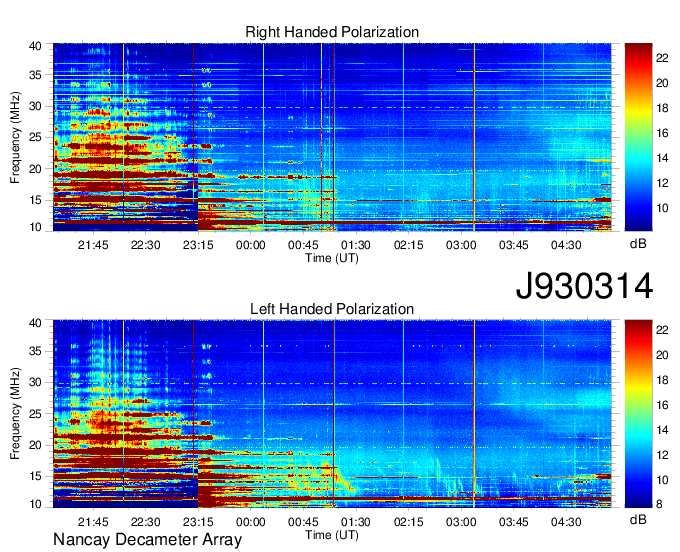The width and height of the screenshot is (680, 552).
Task: Click the "10" frequency tick of lower plot
Action: point(35,504)
